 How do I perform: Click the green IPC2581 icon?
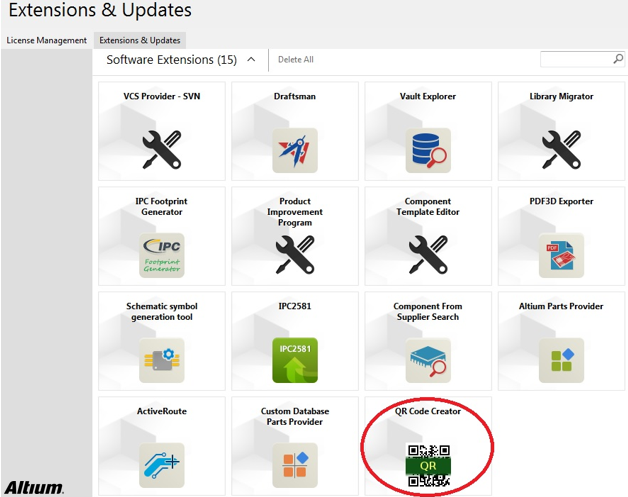[295, 360]
